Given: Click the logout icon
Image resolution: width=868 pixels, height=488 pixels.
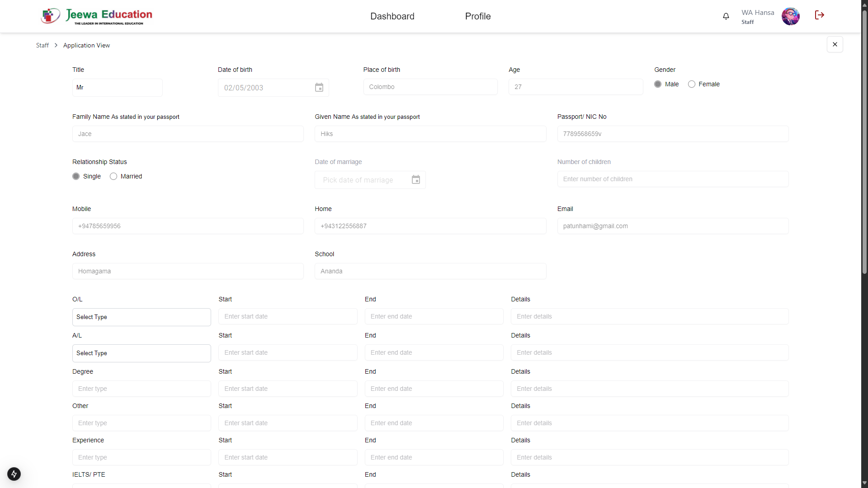Looking at the screenshot, I should point(819,15).
